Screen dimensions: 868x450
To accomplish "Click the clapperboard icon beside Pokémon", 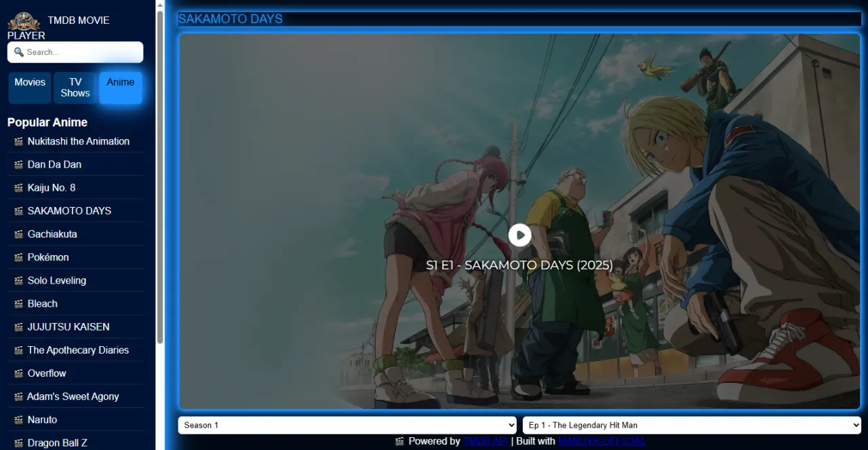I will click(19, 257).
